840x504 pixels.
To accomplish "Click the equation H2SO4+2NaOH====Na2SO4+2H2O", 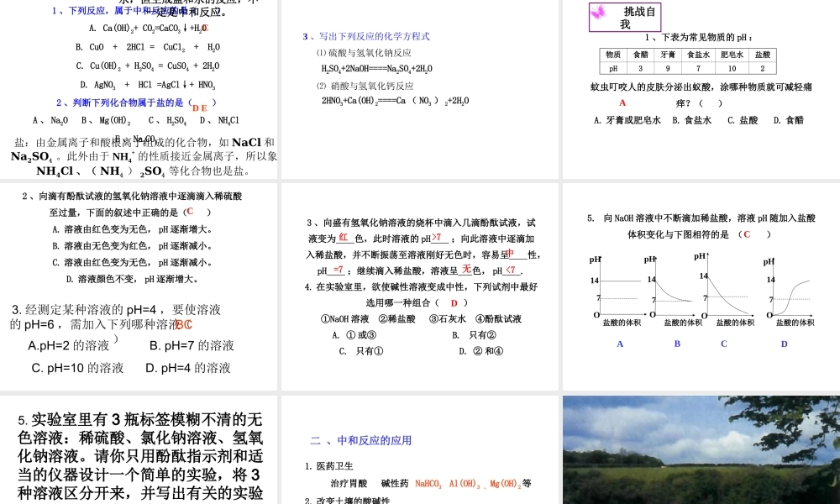I will 376,69.
